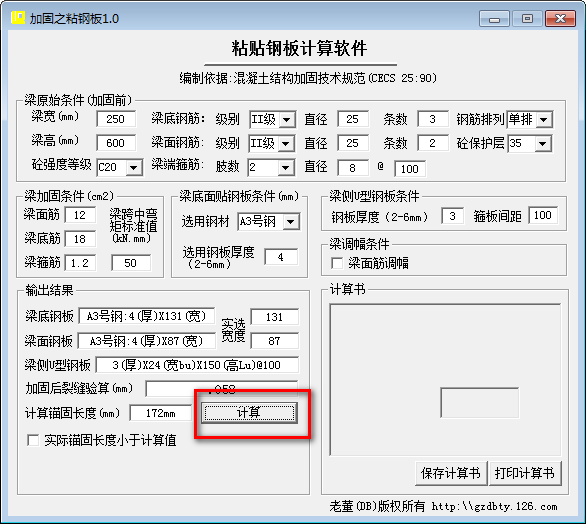This screenshot has height=524, width=586.
Task: Click 箍板间距 field
Action: click(543, 215)
